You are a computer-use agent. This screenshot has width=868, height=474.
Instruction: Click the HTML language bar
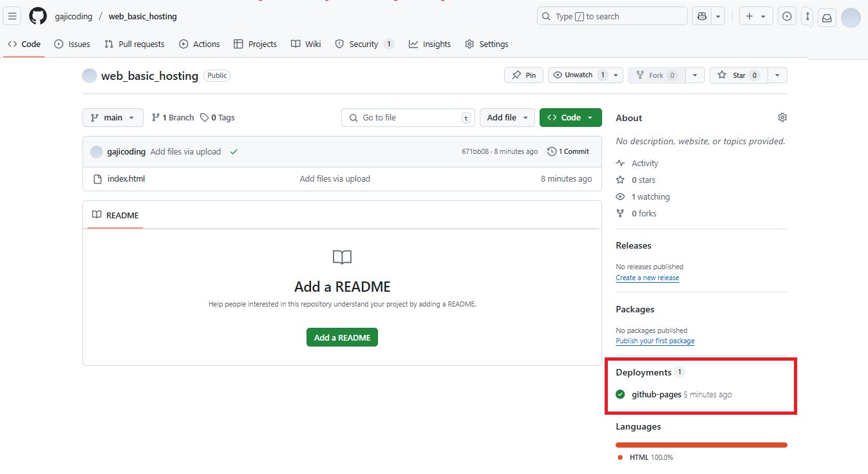pyautogui.click(x=701, y=444)
